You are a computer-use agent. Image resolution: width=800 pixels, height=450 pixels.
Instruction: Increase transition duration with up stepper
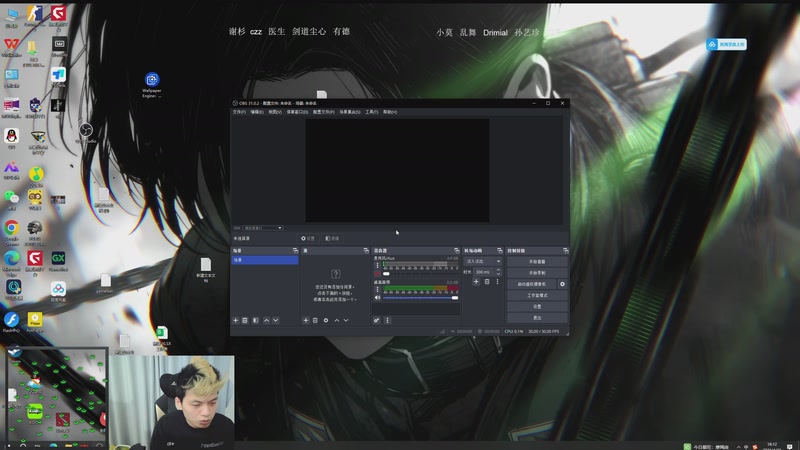coord(498,270)
